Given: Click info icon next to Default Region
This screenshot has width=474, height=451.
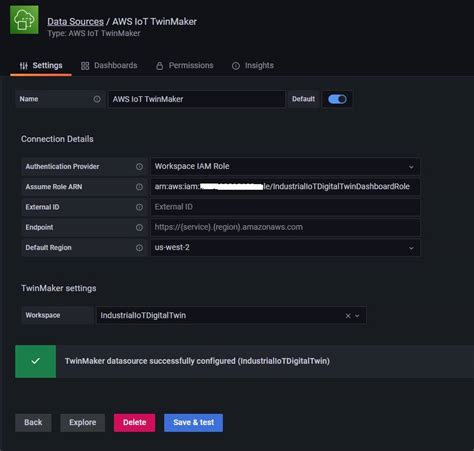Looking at the screenshot, I should (x=139, y=248).
